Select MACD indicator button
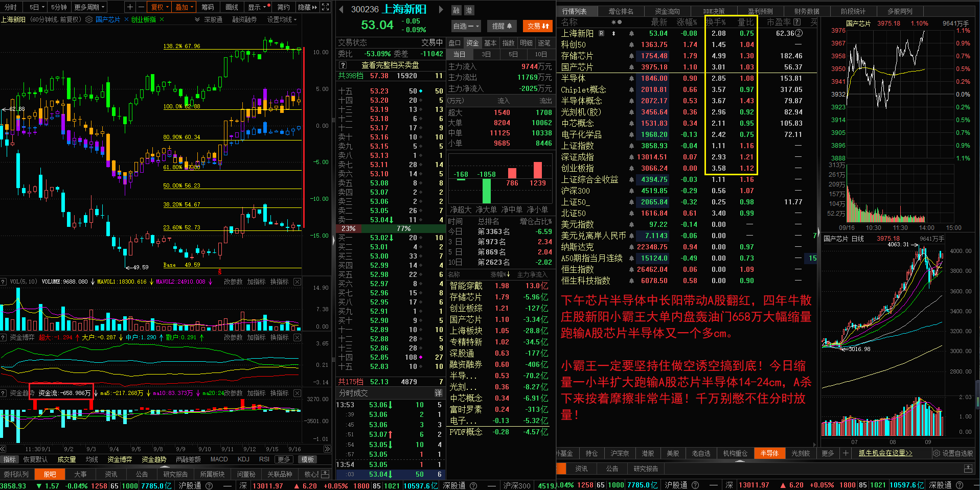The width and height of the screenshot is (980, 490). pos(219,459)
